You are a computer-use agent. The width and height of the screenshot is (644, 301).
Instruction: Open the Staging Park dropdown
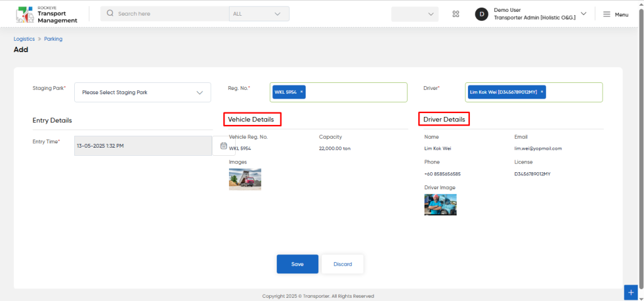pyautogui.click(x=143, y=92)
